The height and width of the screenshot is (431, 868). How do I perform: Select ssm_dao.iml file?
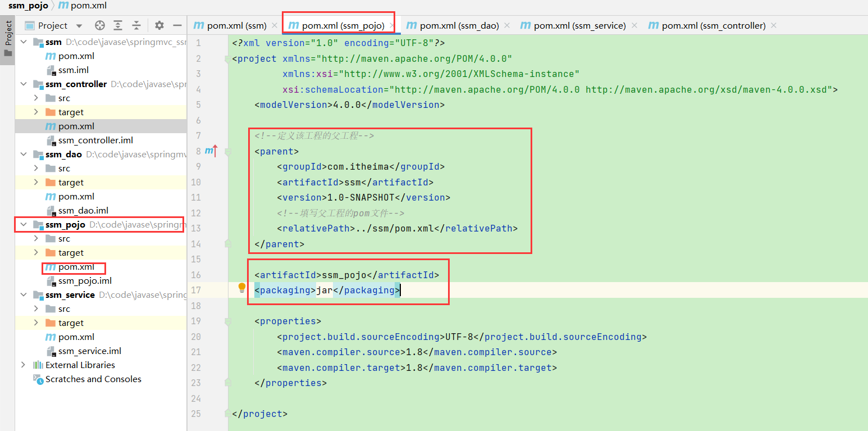pyautogui.click(x=83, y=211)
